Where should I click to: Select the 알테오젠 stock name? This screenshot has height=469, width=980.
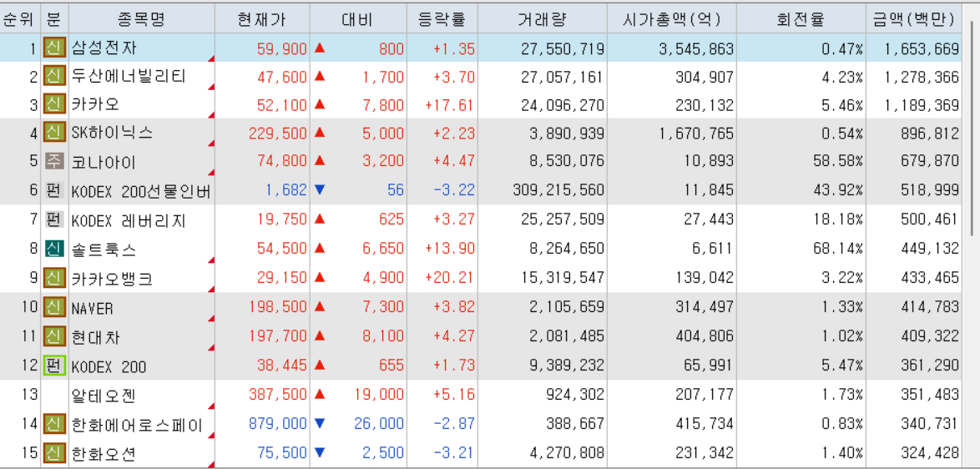(x=104, y=396)
